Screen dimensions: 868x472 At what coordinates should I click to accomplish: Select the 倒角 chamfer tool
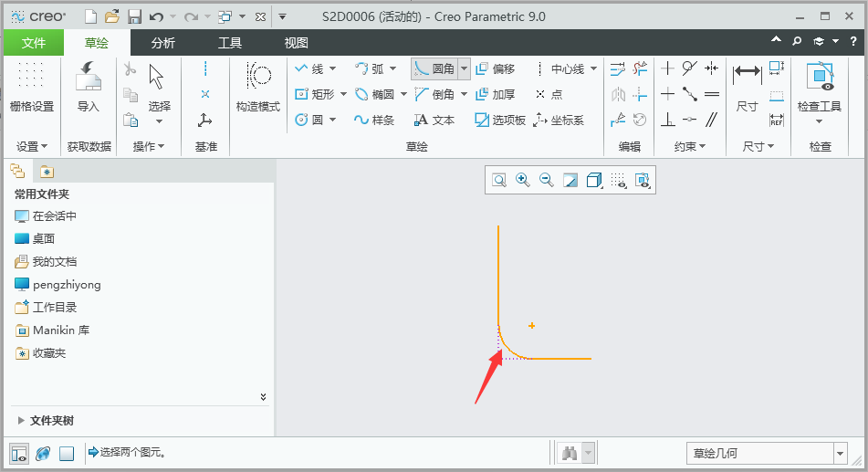click(435, 94)
